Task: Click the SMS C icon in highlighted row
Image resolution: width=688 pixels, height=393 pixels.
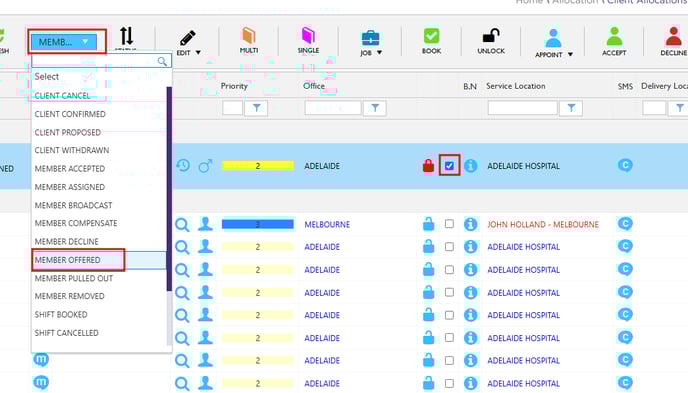Action: click(625, 165)
